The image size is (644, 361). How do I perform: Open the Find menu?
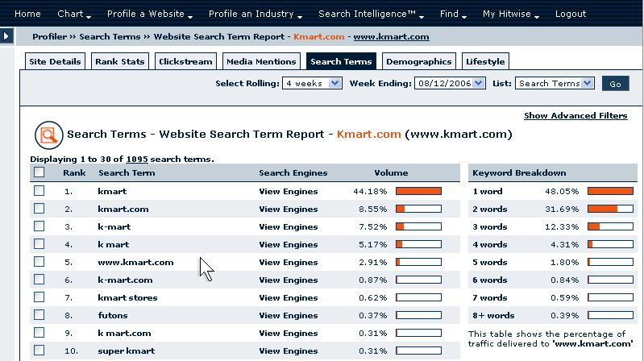pos(453,14)
